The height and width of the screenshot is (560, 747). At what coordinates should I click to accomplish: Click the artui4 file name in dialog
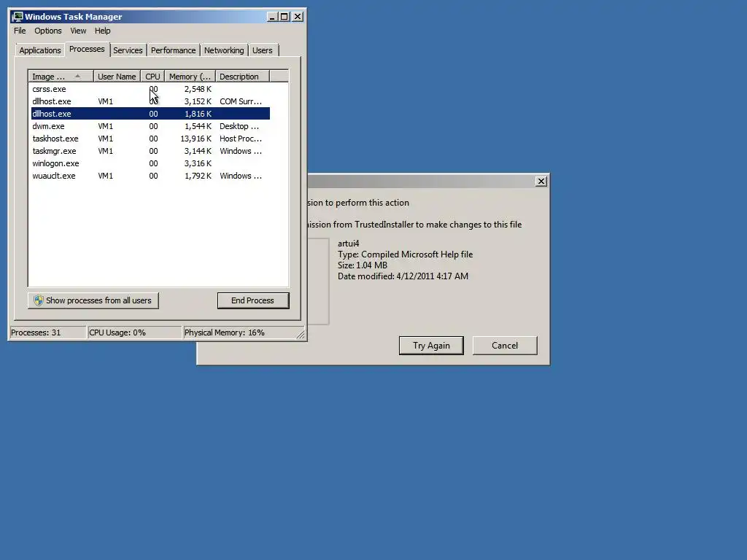[x=348, y=244]
